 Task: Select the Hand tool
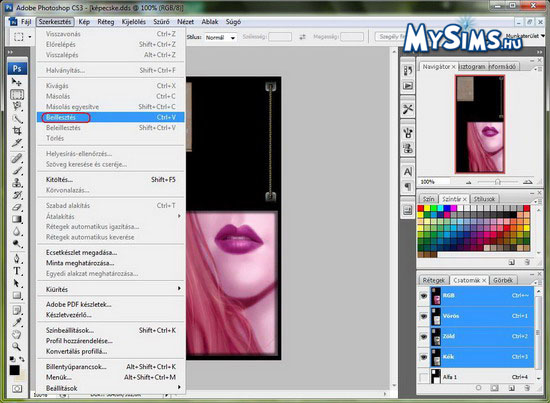16,335
